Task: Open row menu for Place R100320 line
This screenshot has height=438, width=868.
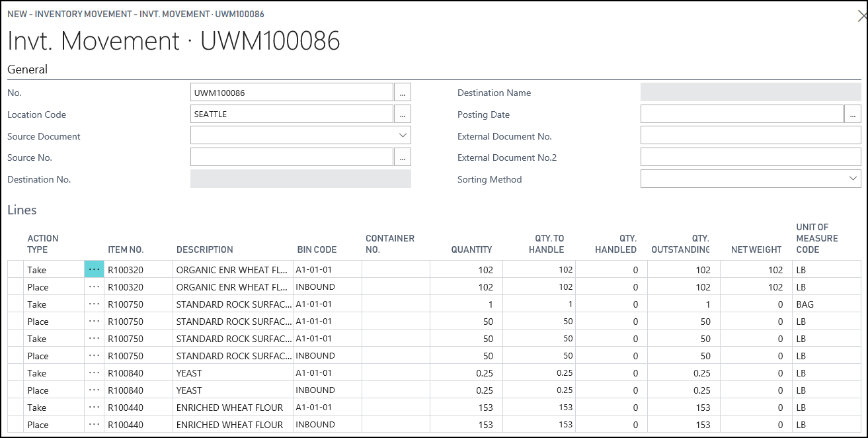Action: pyautogui.click(x=94, y=287)
